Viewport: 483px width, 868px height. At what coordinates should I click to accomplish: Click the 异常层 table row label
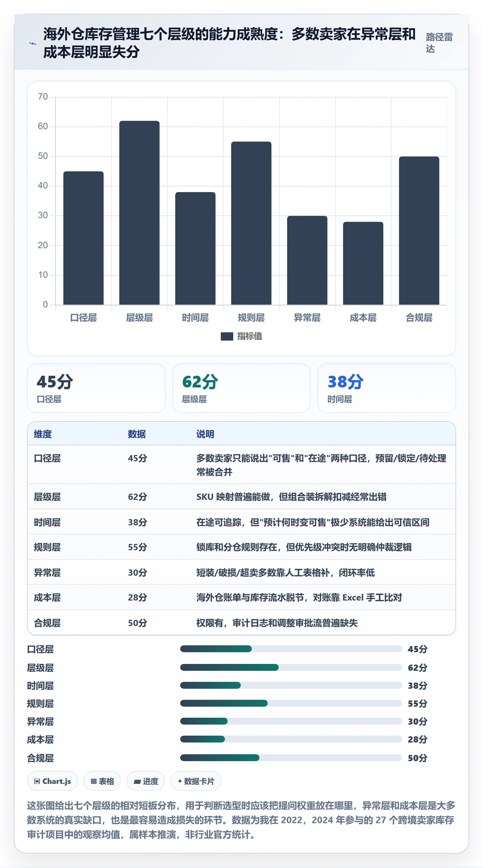[47, 573]
